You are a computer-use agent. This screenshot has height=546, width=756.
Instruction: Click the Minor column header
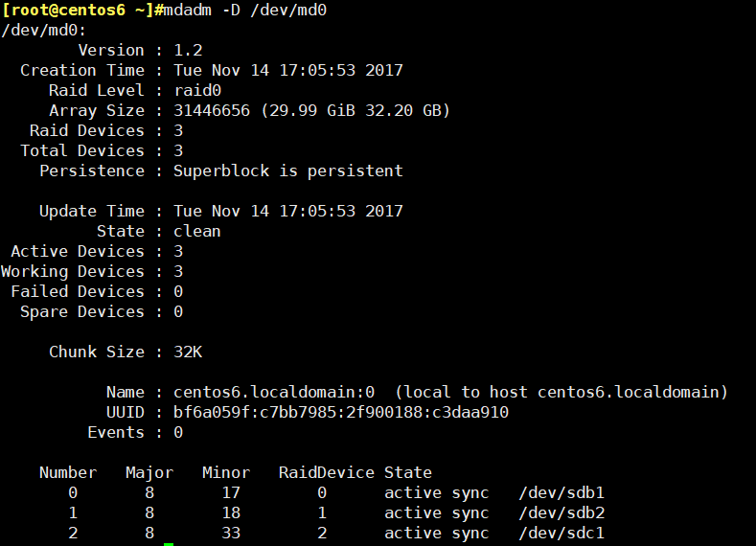coord(226,473)
